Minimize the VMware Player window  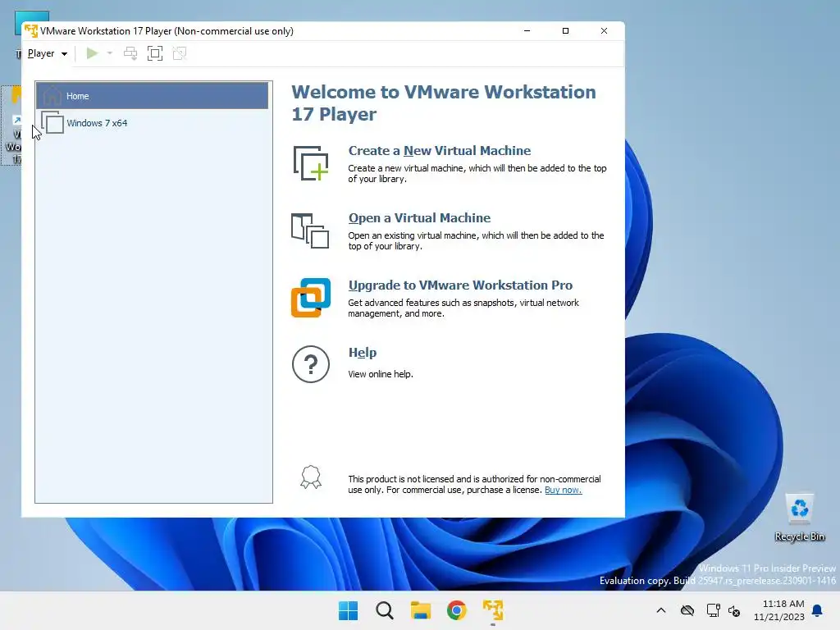pyautogui.click(x=527, y=30)
